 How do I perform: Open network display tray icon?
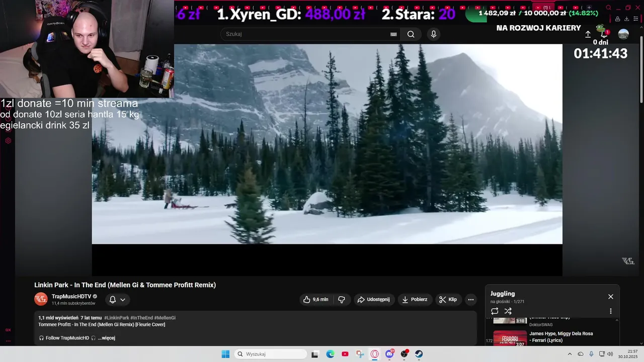click(601, 354)
